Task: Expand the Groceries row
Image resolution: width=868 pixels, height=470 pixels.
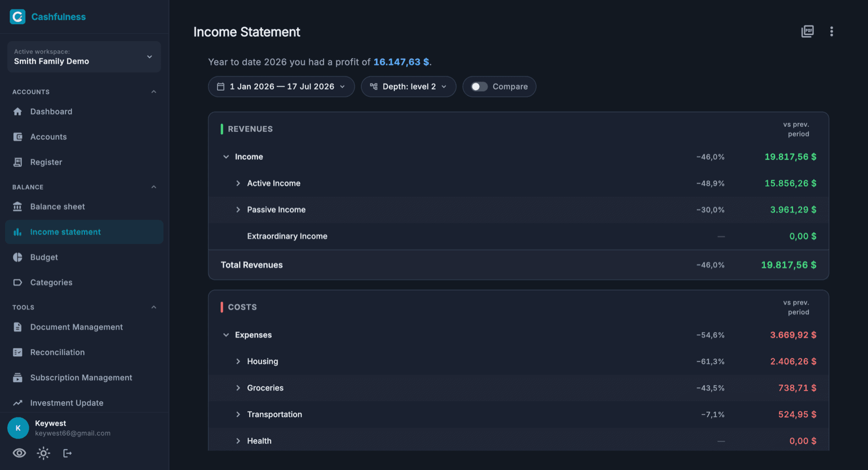Action: (238, 388)
